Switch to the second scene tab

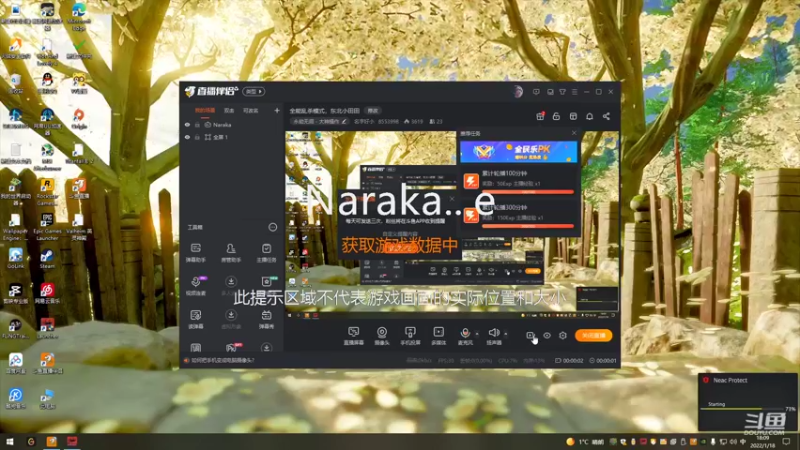(x=229, y=110)
